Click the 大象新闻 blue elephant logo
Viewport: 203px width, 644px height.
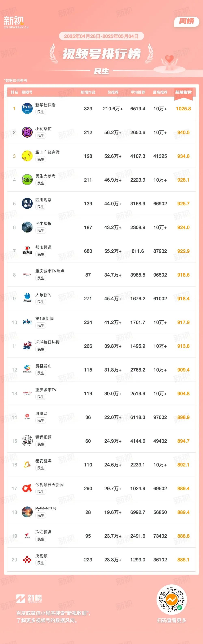click(x=27, y=298)
